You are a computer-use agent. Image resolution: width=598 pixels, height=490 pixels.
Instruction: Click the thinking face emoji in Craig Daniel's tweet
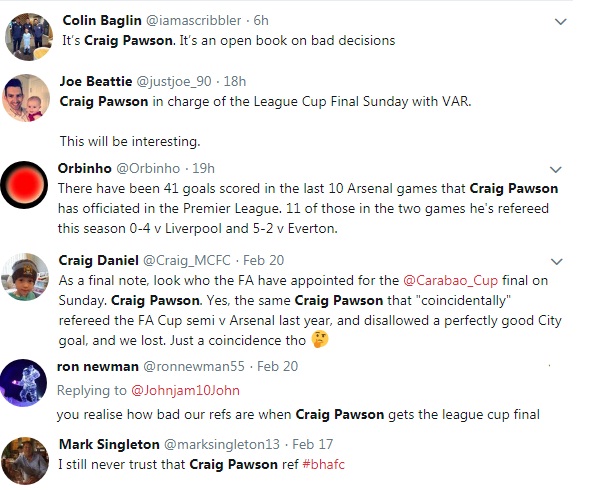(320, 339)
